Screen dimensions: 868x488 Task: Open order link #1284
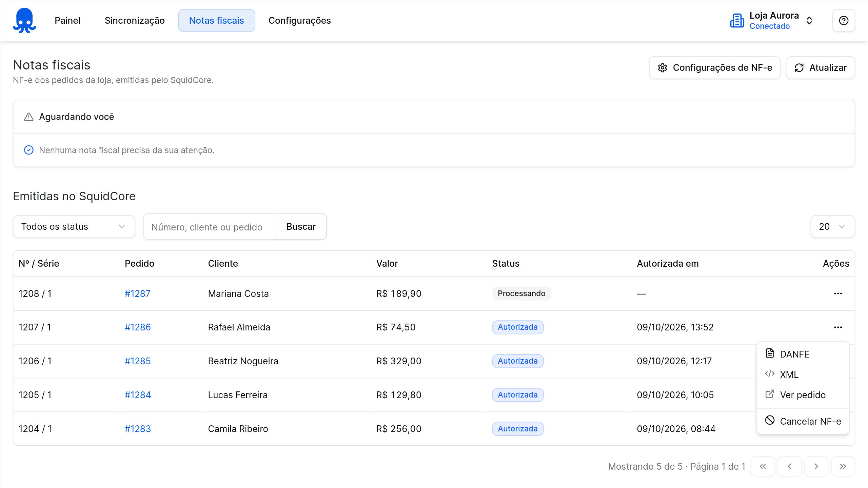point(138,395)
